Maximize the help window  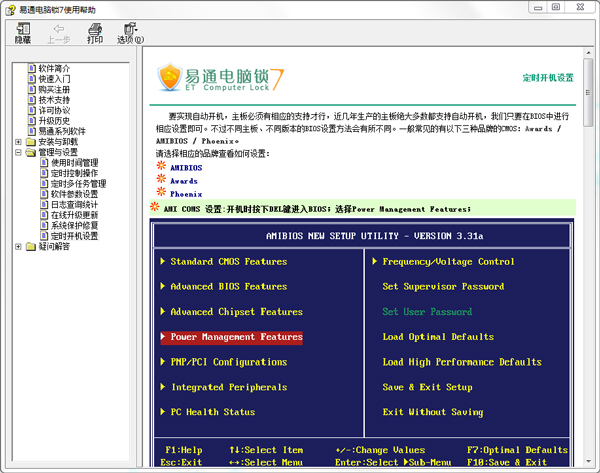tap(556, 7)
